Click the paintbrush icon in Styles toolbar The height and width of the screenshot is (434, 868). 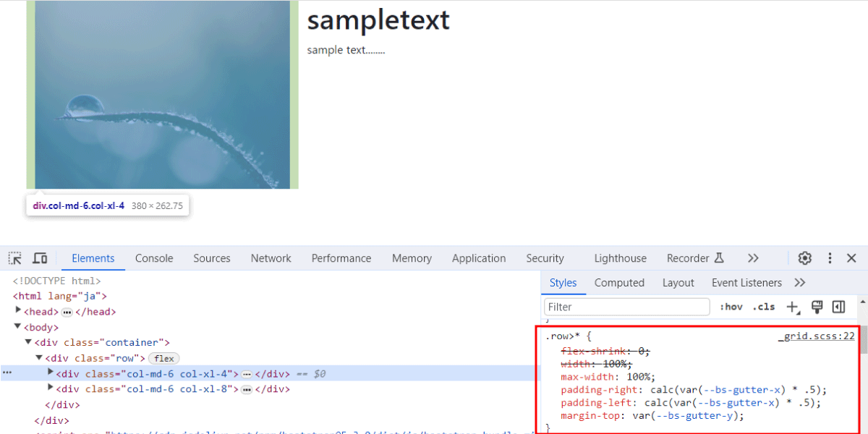[x=817, y=307]
